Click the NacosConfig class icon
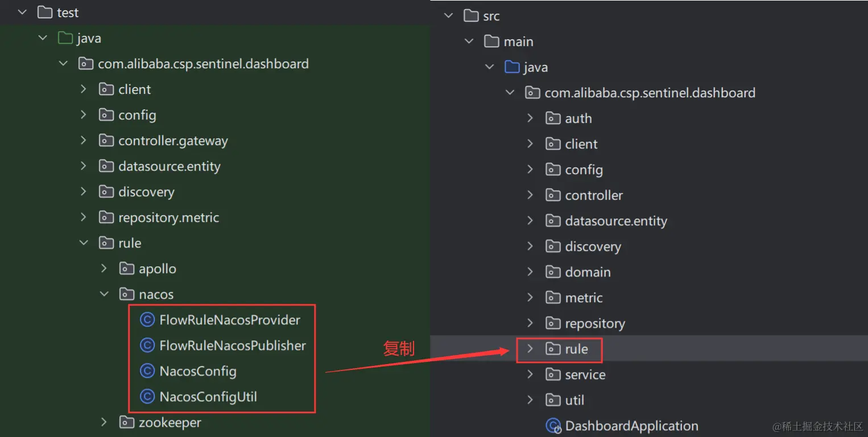Viewport: 868px width, 437px height. 147,371
